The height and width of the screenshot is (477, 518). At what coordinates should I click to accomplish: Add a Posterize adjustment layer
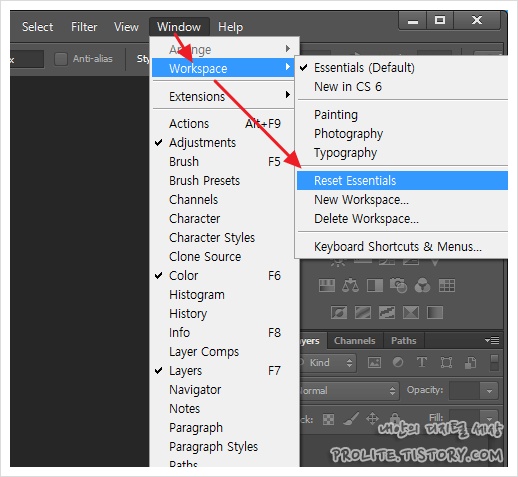pyautogui.click(x=363, y=313)
